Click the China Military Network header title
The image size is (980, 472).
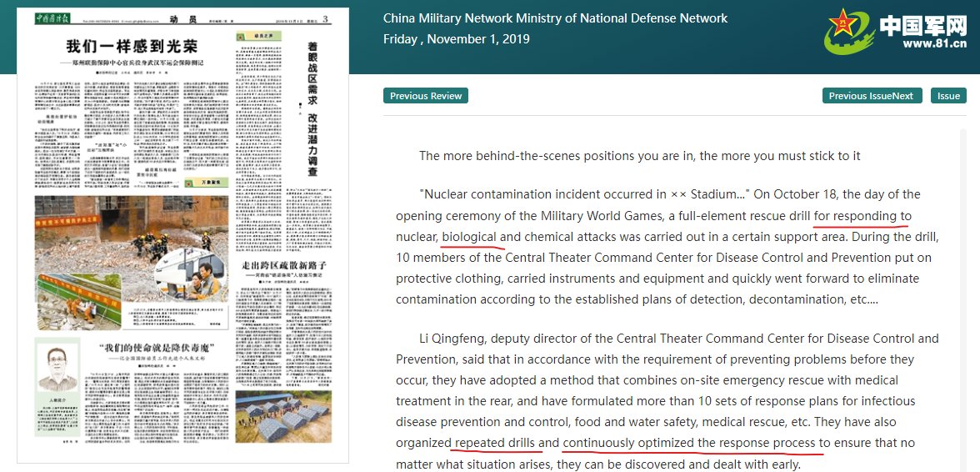click(x=555, y=18)
